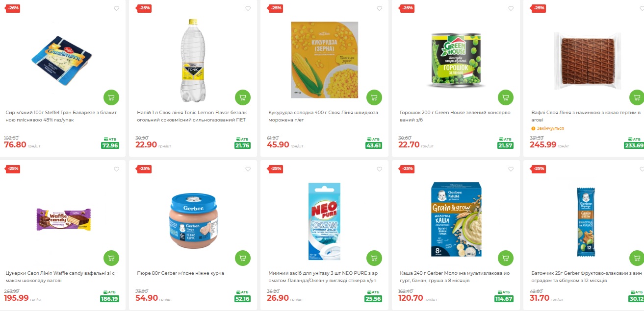This screenshot has width=644, height=311.
Task: Open the Кукурудза солодка 400 г product link
Action: click(x=323, y=116)
